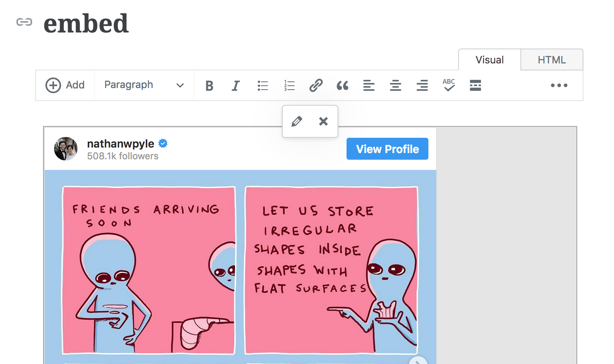This screenshot has width=614, height=364.
Task: Remove the embed with the X icon
Action: [323, 121]
